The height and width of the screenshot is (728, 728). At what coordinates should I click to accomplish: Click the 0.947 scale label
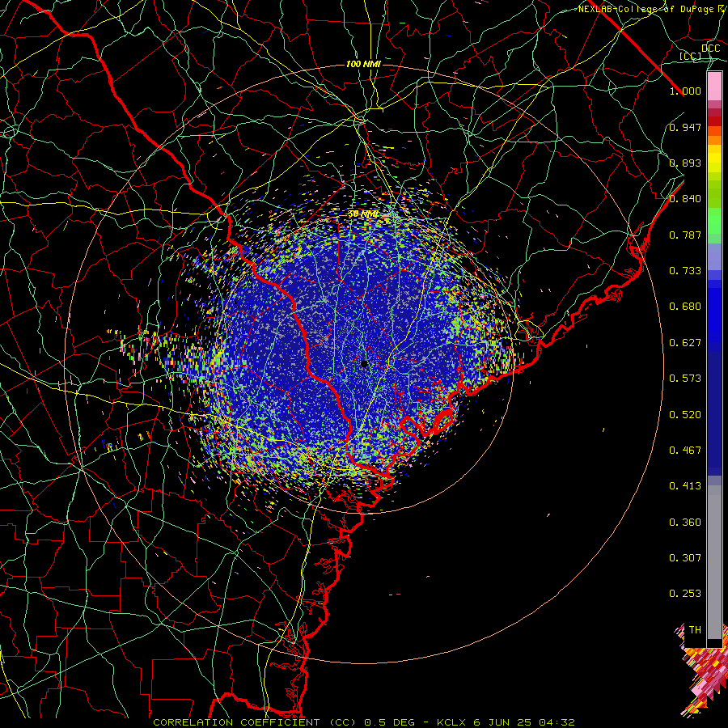[x=685, y=127]
